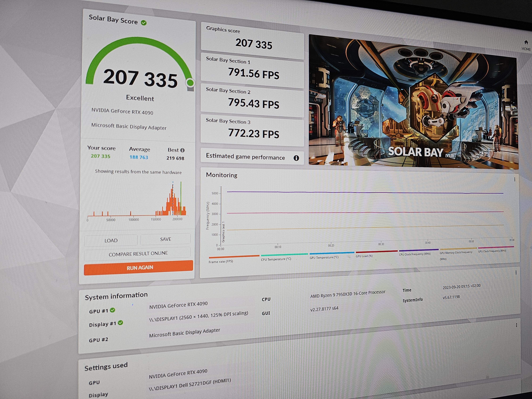
Task: Toggle Frame rate (FPS) legend entry
Action: [234, 259]
